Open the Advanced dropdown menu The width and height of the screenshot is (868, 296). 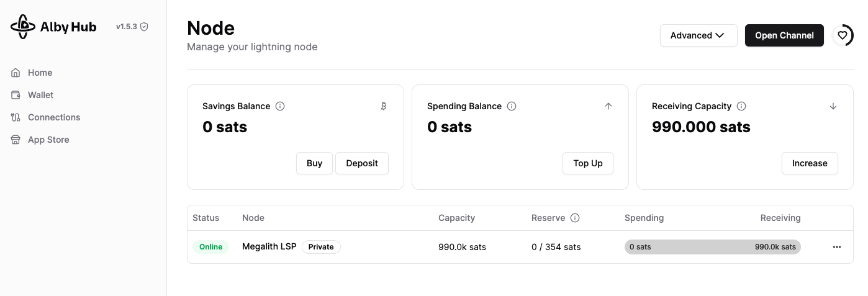tap(698, 35)
